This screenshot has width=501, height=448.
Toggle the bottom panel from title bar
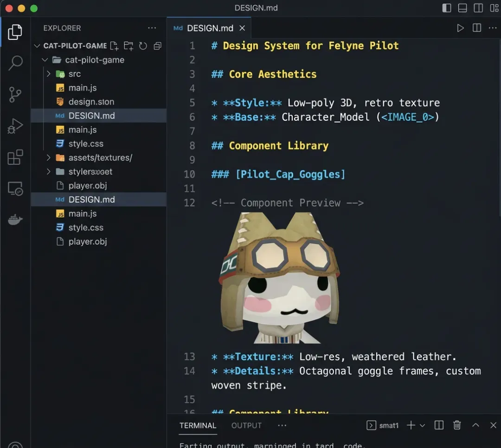pyautogui.click(x=462, y=8)
